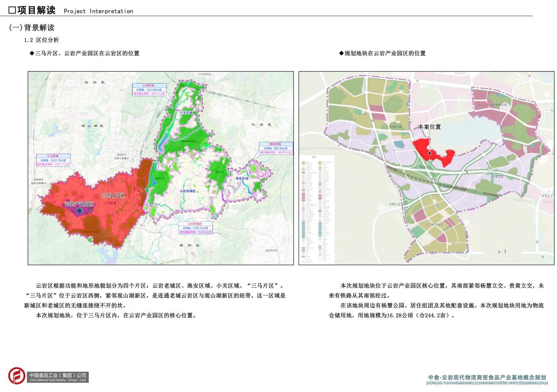Click the red China National Food Industry logo
The height and width of the screenshot is (392, 557).
(x=17, y=376)
